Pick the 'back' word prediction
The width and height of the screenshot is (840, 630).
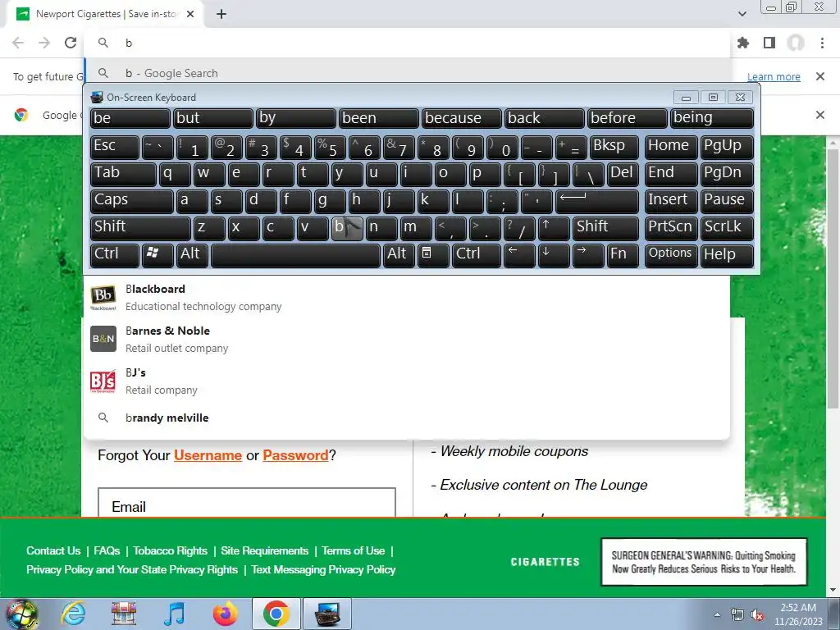click(x=545, y=118)
